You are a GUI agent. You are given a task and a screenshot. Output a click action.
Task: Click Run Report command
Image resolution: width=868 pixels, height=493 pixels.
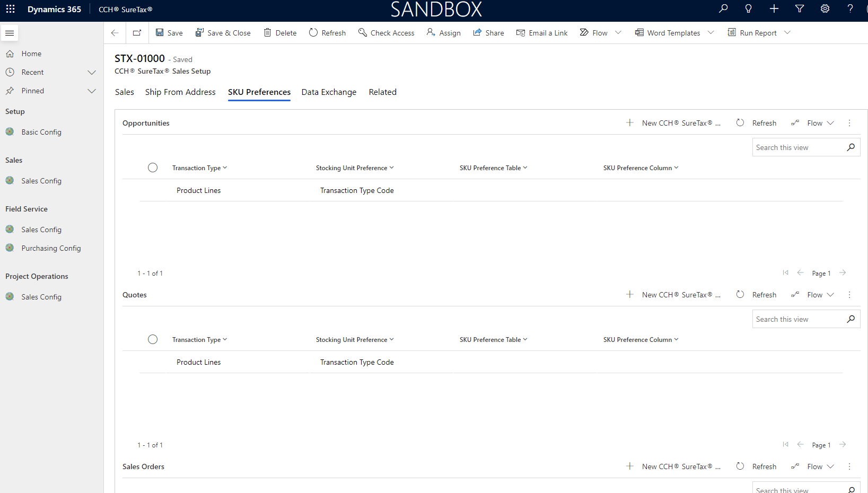pyautogui.click(x=752, y=33)
